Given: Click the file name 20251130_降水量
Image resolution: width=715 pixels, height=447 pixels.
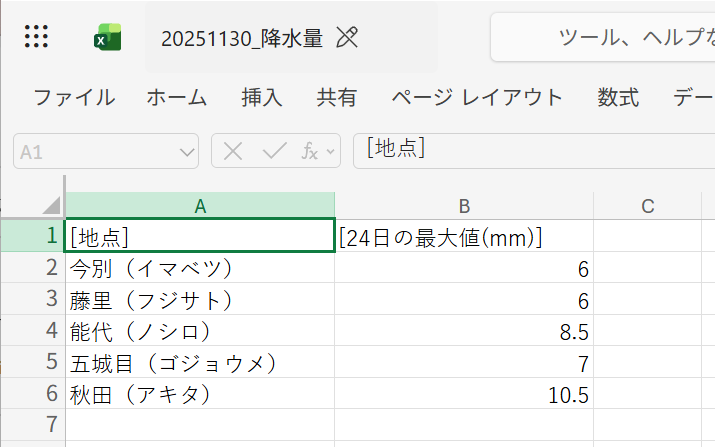Looking at the screenshot, I should tap(242, 38).
